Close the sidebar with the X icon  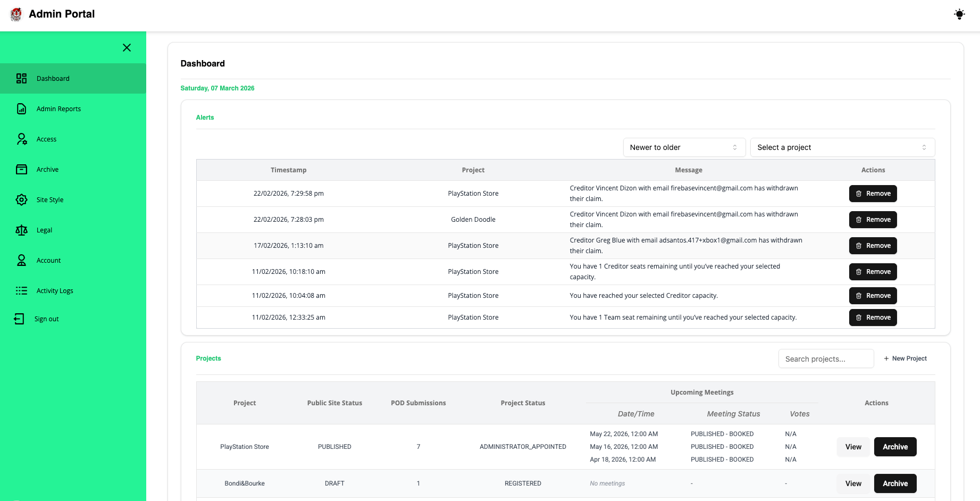[x=127, y=48]
